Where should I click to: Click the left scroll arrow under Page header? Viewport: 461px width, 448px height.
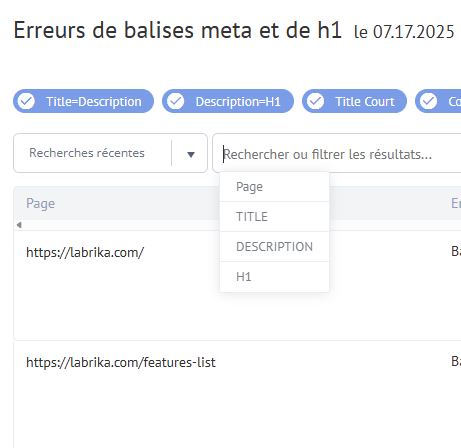pos(19,225)
